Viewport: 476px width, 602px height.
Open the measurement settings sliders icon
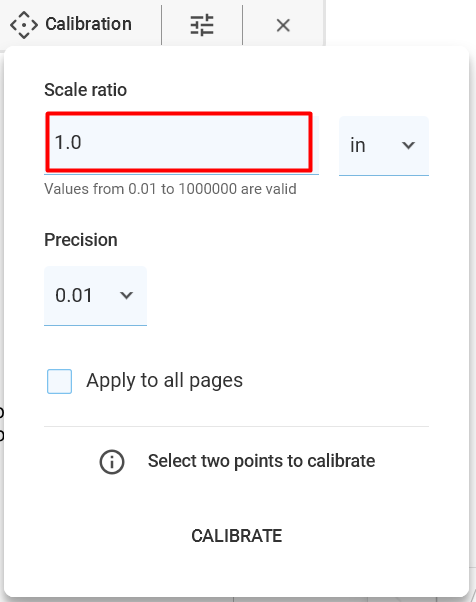coord(202,25)
